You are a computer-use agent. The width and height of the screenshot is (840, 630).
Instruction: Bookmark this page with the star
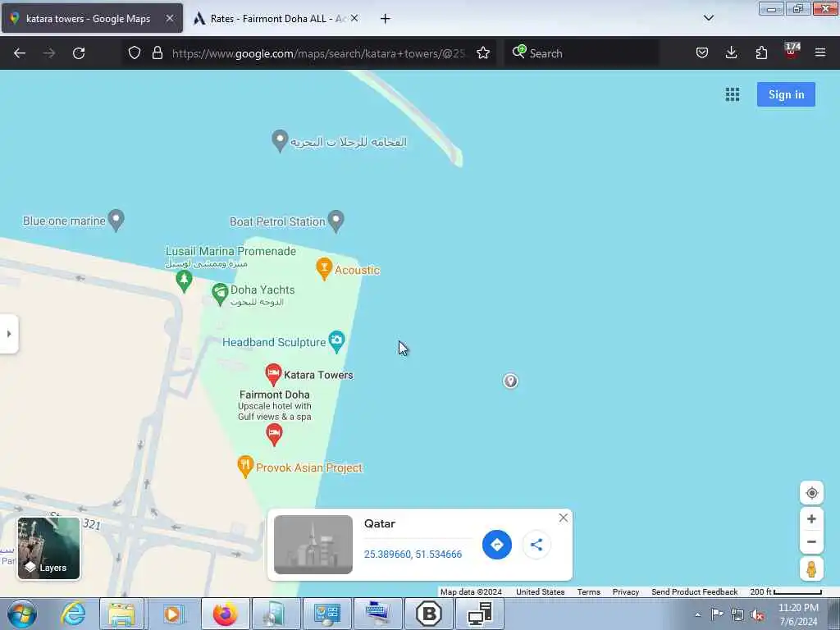point(483,52)
